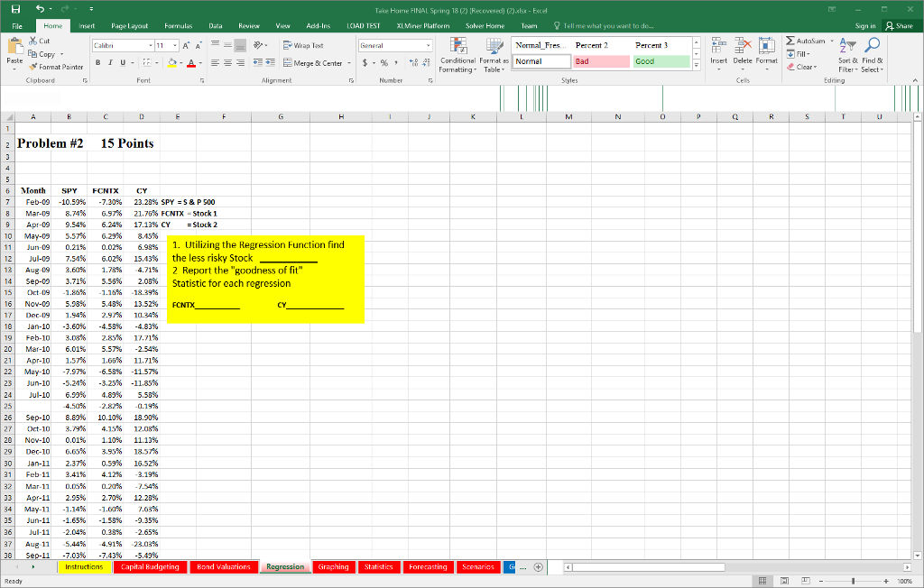924x588 pixels.
Task: Center text horizontally in the cell
Action: [x=227, y=62]
